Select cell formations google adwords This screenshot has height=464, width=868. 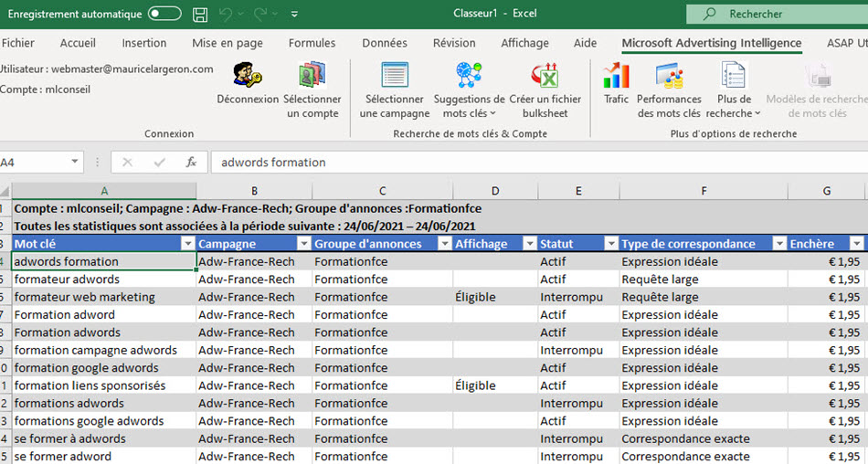[104, 421]
